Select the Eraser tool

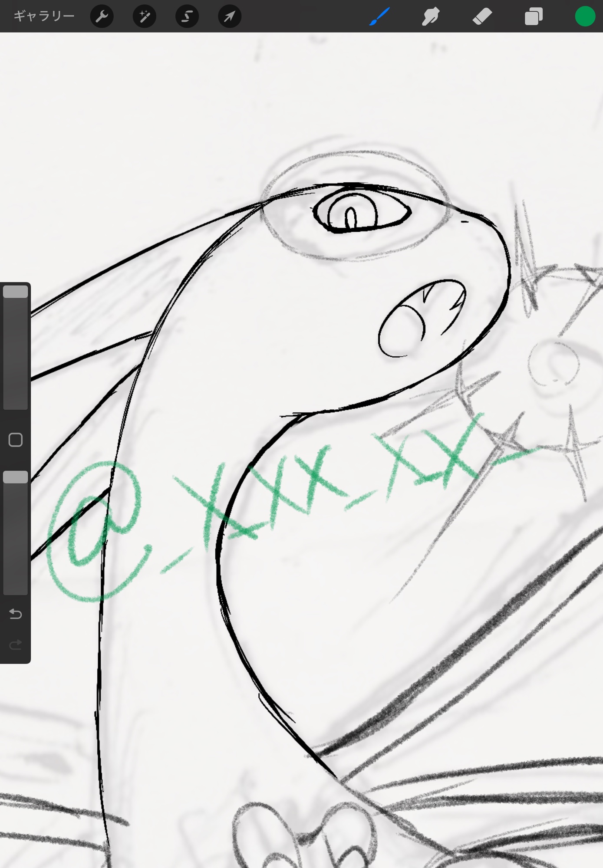(482, 16)
